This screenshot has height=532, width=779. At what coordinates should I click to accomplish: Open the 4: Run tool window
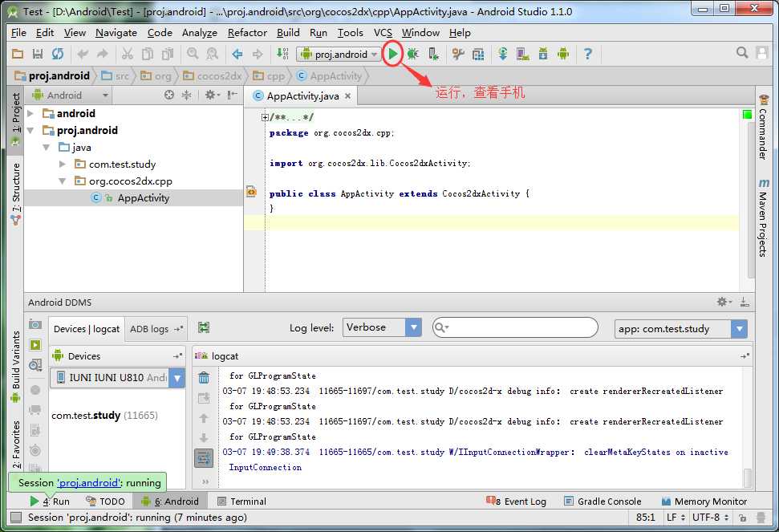[50, 502]
